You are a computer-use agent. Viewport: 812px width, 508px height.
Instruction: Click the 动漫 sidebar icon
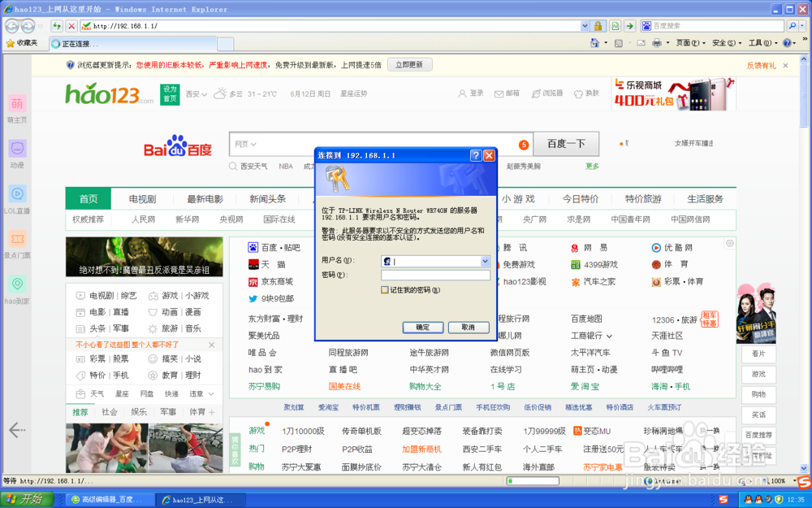pyautogui.click(x=17, y=149)
